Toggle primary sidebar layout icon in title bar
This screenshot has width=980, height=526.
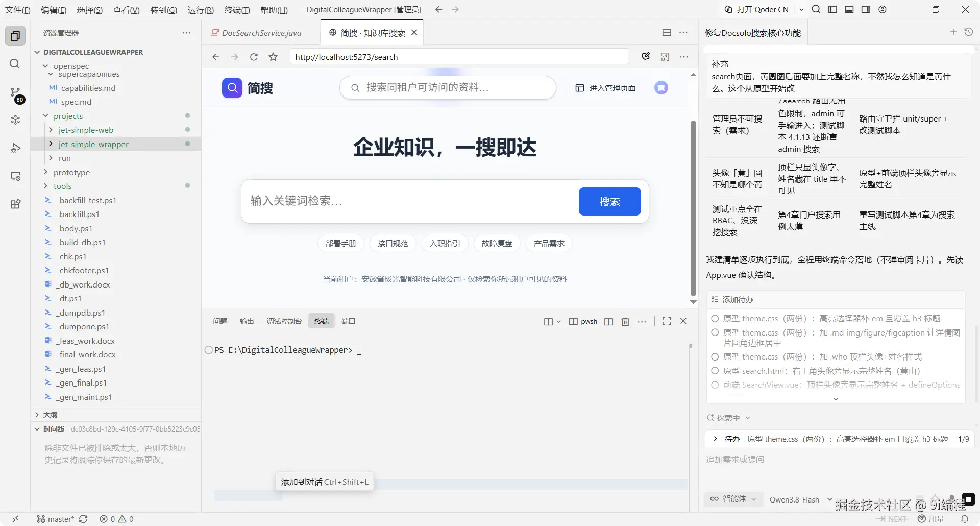(x=832, y=9)
